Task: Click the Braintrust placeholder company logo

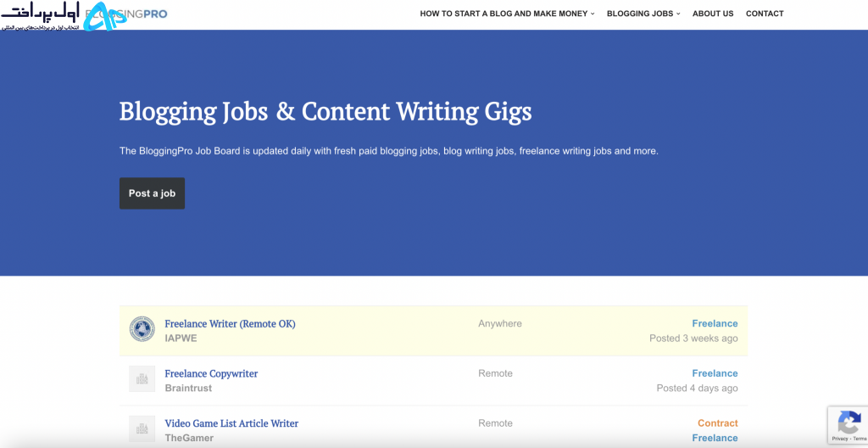Action: (142, 378)
